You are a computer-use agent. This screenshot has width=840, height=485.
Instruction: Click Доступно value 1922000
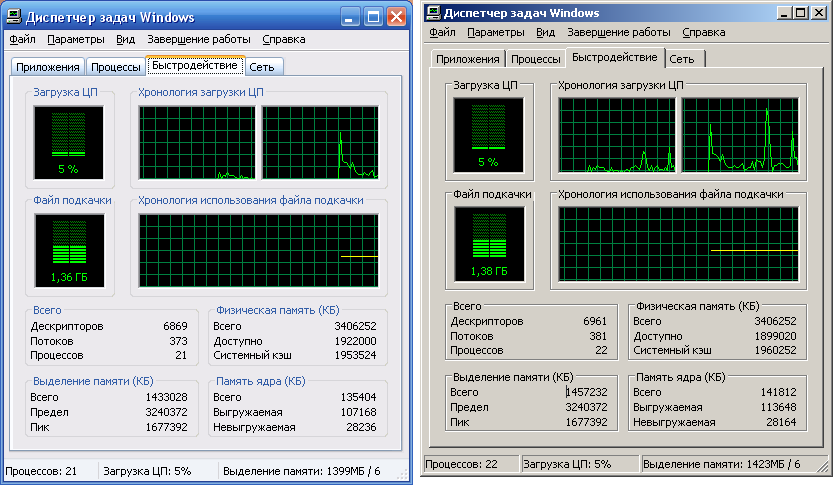(x=355, y=341)
